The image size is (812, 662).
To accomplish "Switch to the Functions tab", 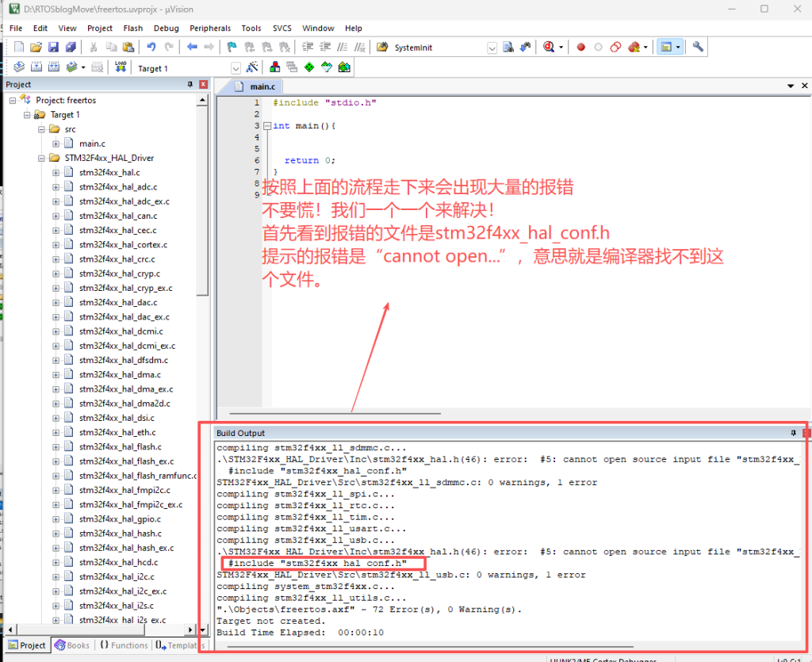I will [124, 645].
